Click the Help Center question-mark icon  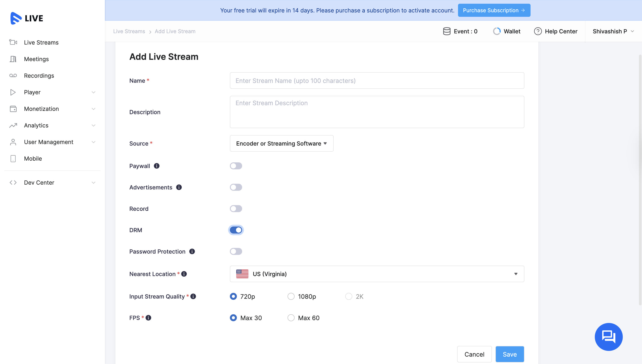click(x=538, y=31)
